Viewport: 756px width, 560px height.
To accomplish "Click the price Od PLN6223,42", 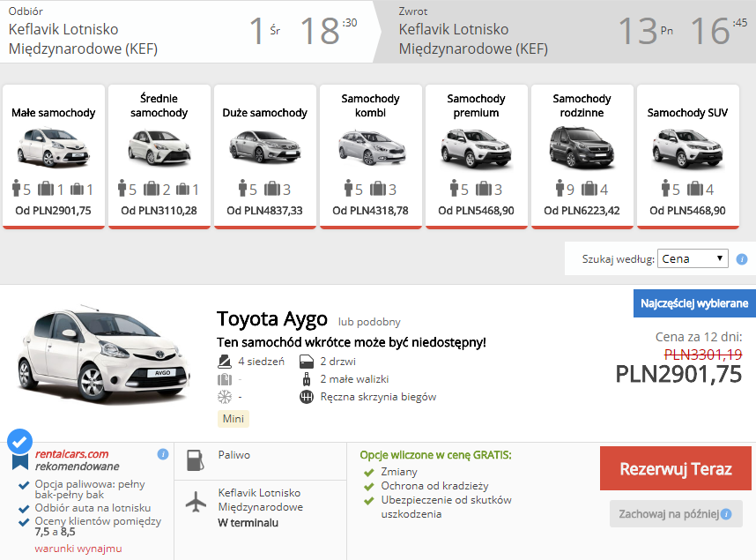I will (582, 211).
